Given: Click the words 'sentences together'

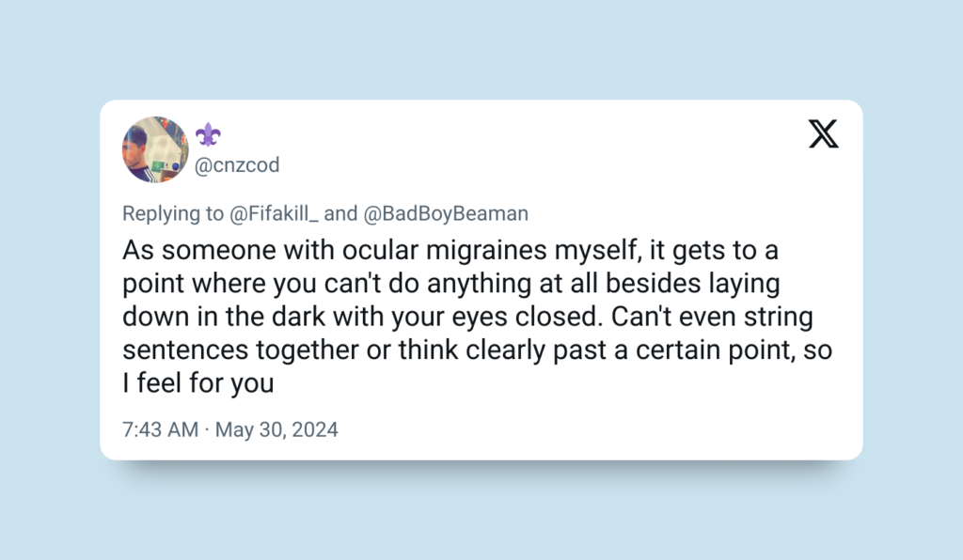Looking at the screenshot, I should [240, 350].
